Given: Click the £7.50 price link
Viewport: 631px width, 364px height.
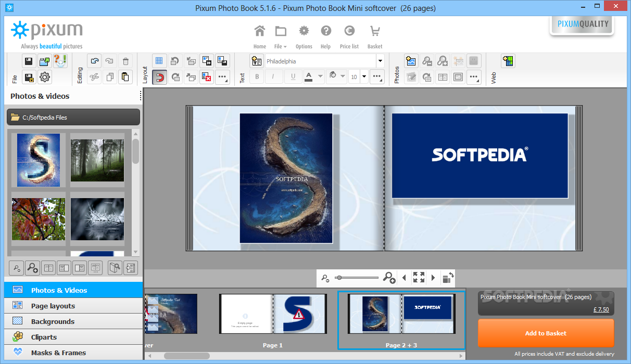Looking at the screenshot, I should click(x=601, y=309).
